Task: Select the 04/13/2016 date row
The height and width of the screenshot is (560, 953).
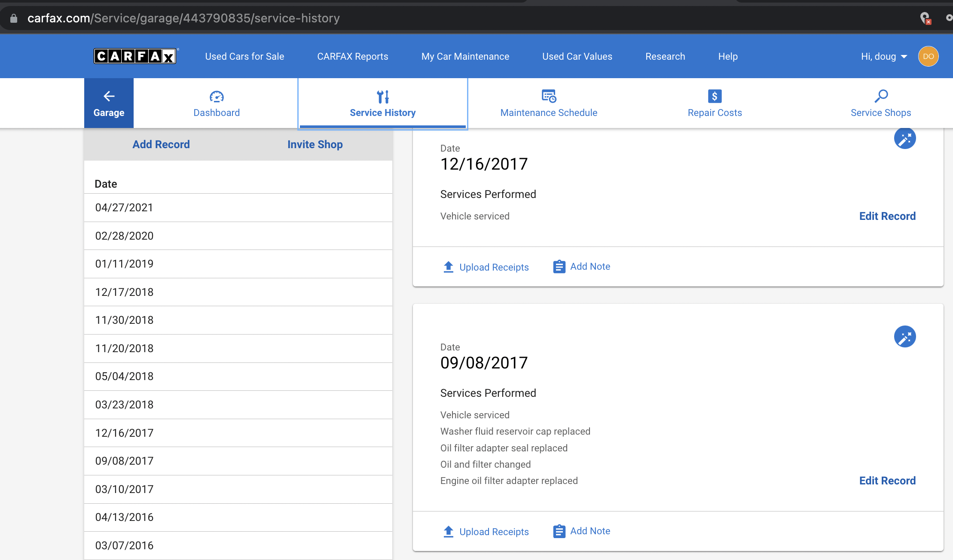Action: coord(238,517)
